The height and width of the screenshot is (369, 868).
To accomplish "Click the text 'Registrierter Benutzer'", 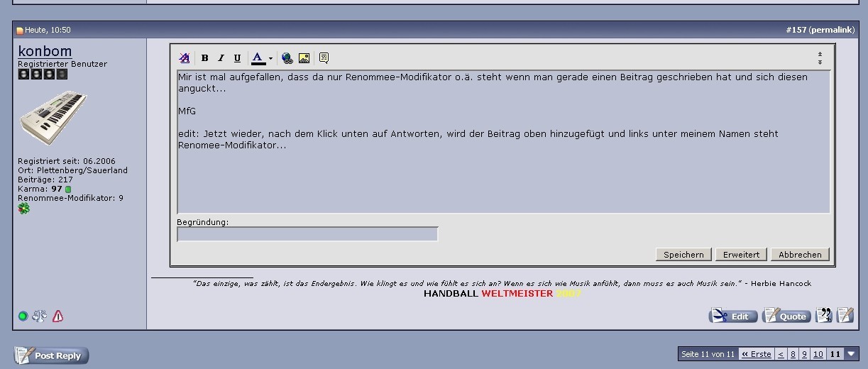I will pyautogui.click(x=62, y=64).
